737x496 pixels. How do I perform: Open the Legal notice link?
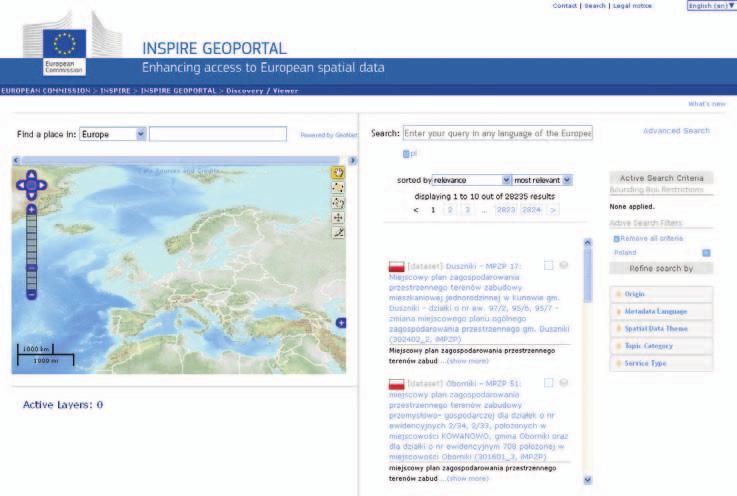(x=632, y=6)
